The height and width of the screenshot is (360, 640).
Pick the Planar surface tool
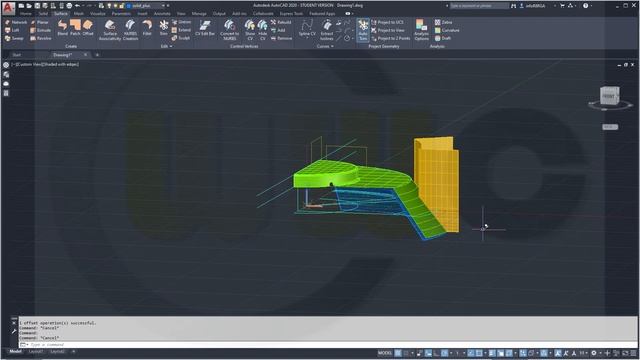tap(40, 22)
